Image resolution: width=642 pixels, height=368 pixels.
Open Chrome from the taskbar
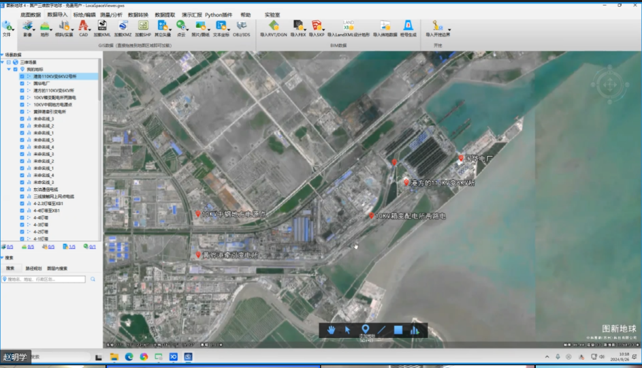tap(144, 357)
